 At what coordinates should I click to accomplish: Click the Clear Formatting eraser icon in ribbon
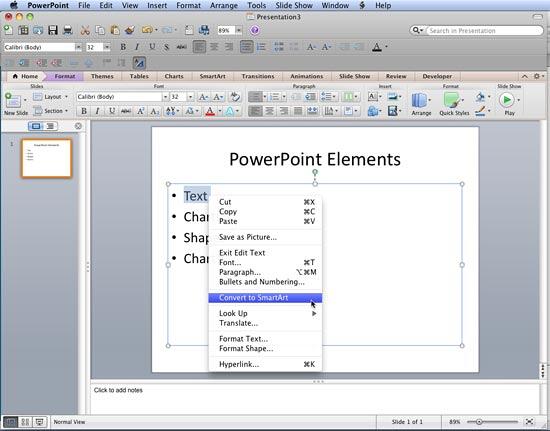pyautogui.click(x=235, y=97)
